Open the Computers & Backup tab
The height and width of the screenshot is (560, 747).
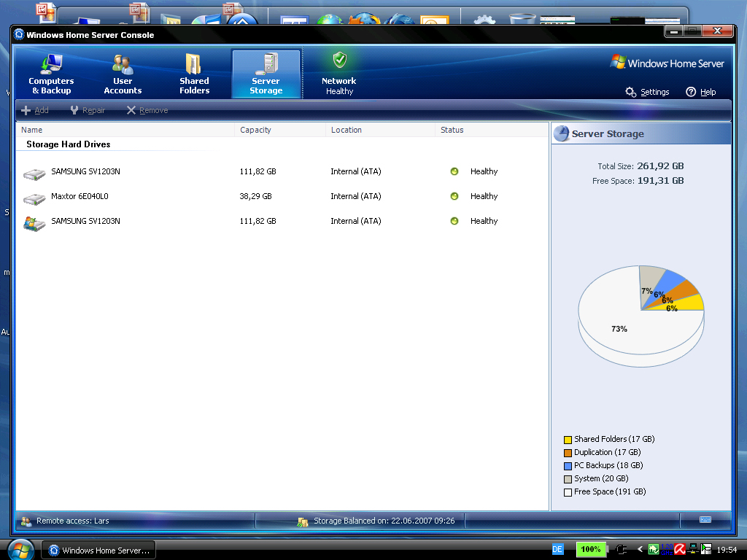(51, 74)
